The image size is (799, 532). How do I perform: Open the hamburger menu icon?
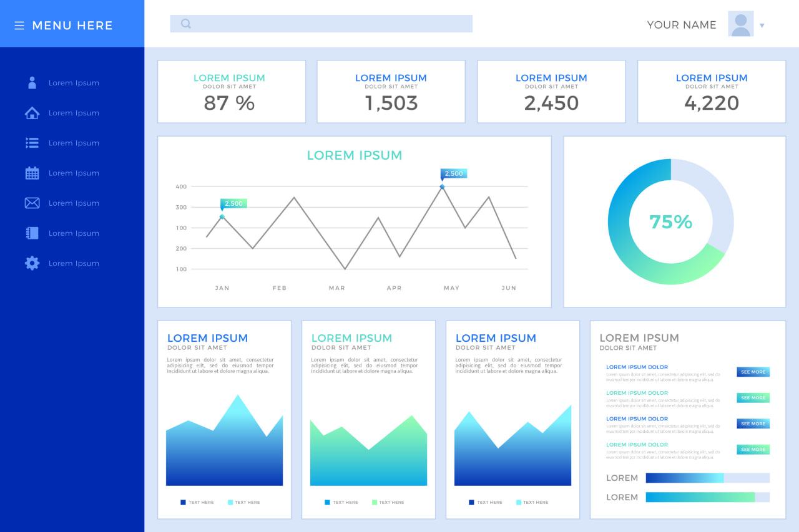(x=19, y=26)
